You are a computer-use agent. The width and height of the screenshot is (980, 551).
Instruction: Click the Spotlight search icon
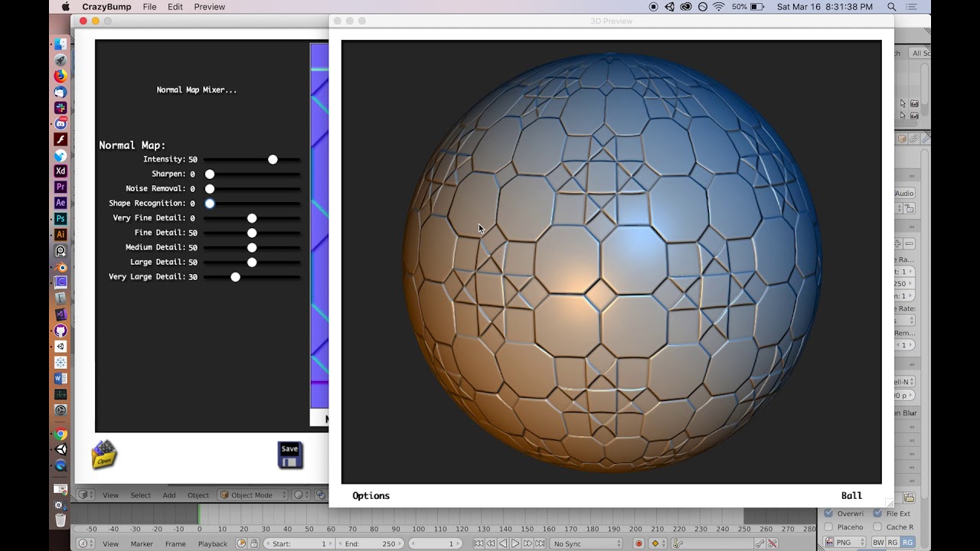coord(891,7)
